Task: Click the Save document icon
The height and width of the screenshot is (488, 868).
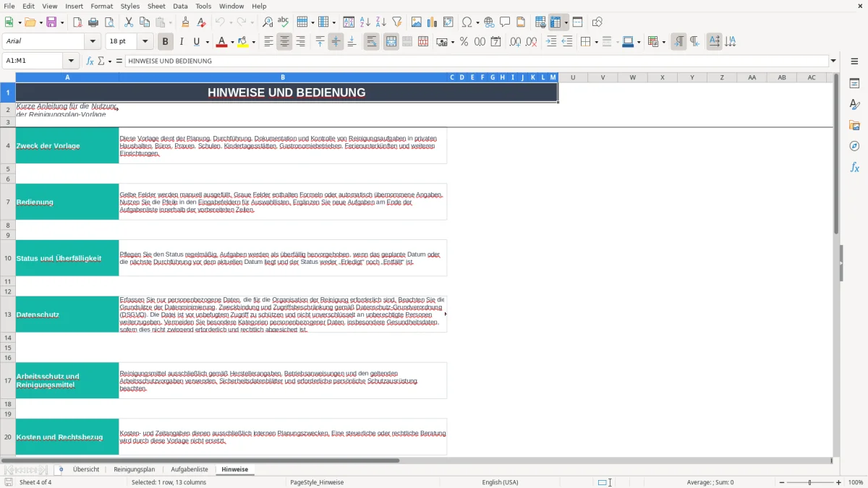Action: coord(51,22)
